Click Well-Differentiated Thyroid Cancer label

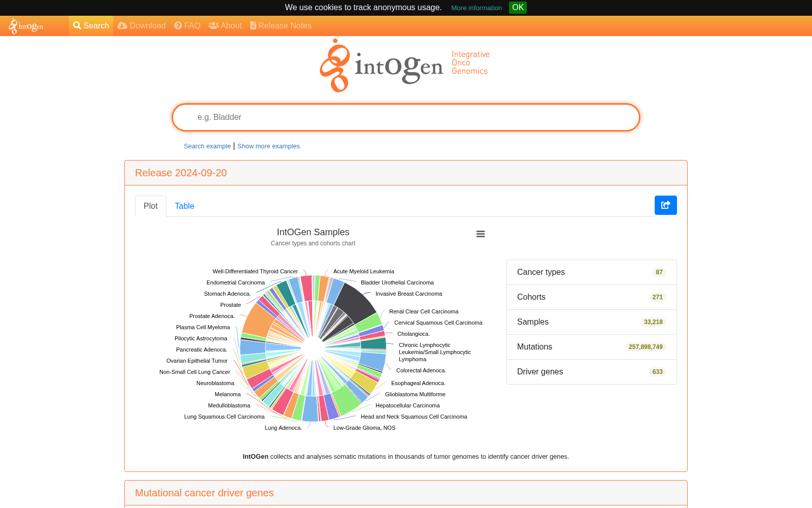pos(255,272)
